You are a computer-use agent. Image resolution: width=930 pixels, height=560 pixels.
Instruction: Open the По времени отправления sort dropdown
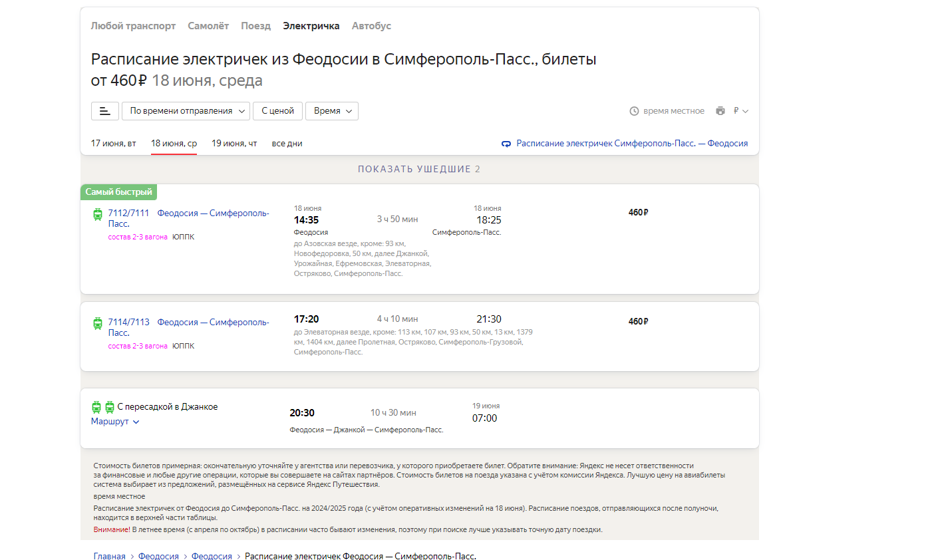186,111
